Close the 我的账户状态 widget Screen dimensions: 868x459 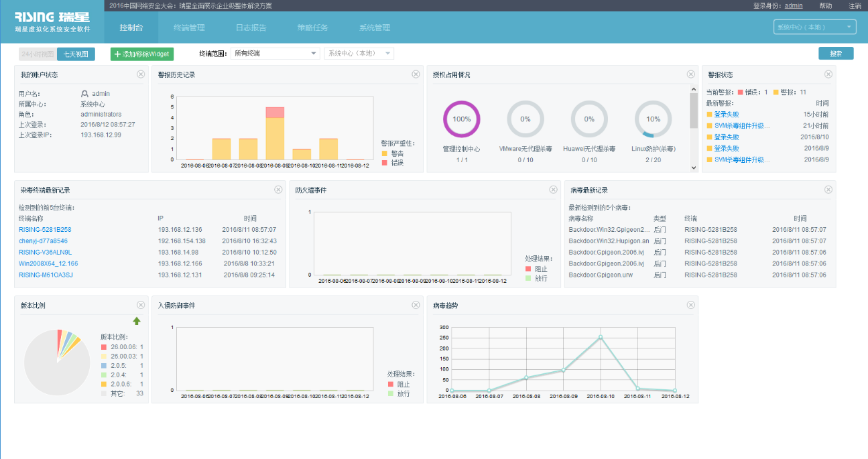coord(141,74)
